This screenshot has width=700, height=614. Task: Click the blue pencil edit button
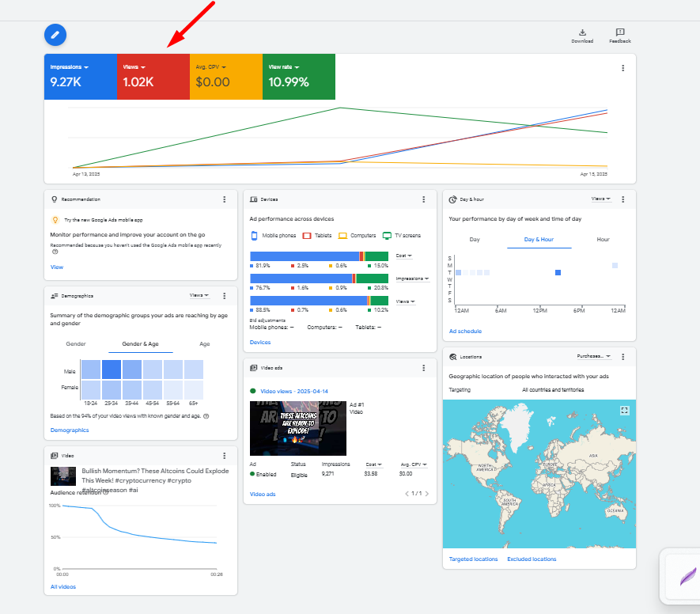tap(55, 34)
